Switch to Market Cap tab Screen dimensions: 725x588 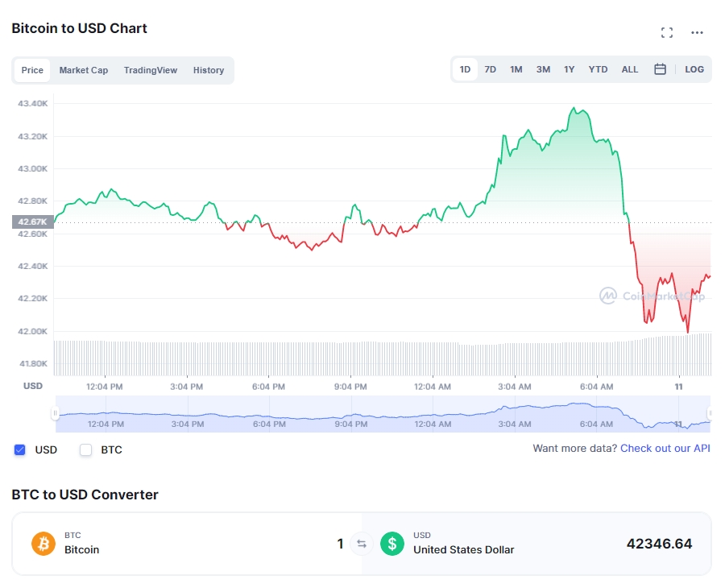click(x=84, y=70)
